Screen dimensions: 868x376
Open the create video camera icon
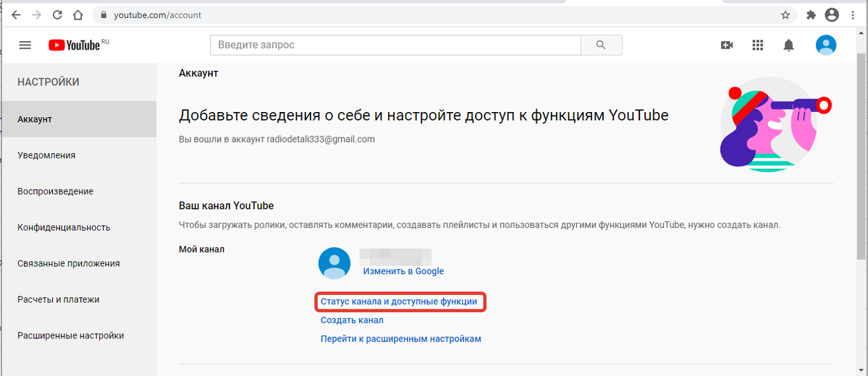(x=726, y=45)
